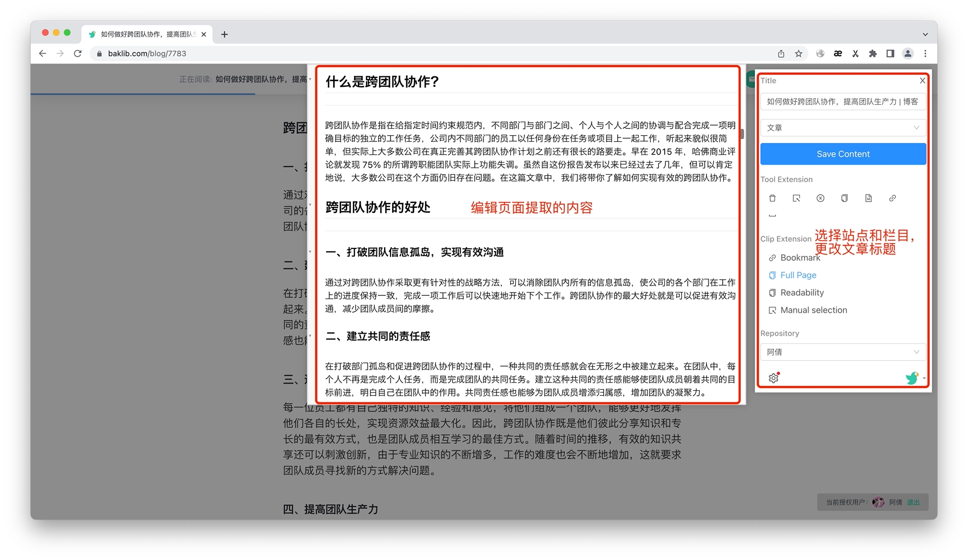Click the heading 一、打破团队信息孤岛,实现有效沟通
Viewport: 968px width, 560px height.
(x=414, y=252)
